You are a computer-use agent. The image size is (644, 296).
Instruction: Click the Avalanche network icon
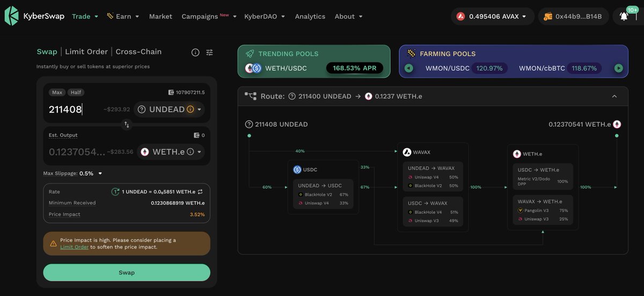coord(460,16)
